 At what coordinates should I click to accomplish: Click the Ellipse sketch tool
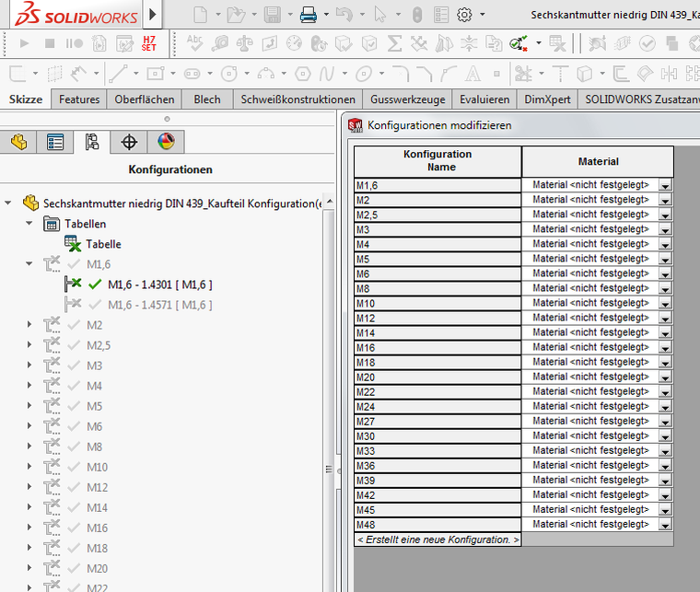364,74
